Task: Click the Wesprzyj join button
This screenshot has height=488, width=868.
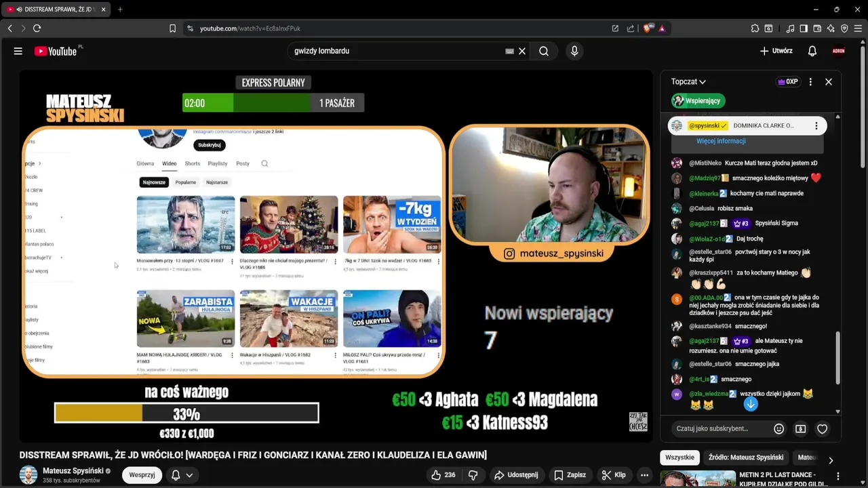Action: pyautogui.click(x=142, y=475)
